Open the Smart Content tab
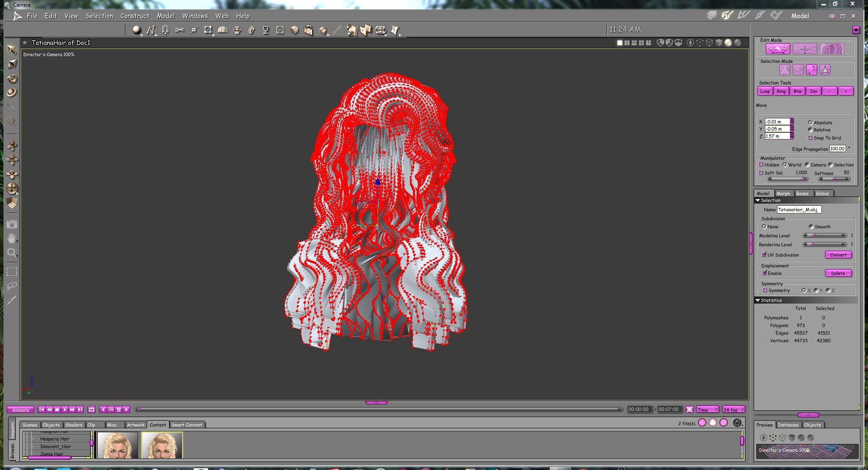This screenshot has width=868, height=470. point(187,425)
